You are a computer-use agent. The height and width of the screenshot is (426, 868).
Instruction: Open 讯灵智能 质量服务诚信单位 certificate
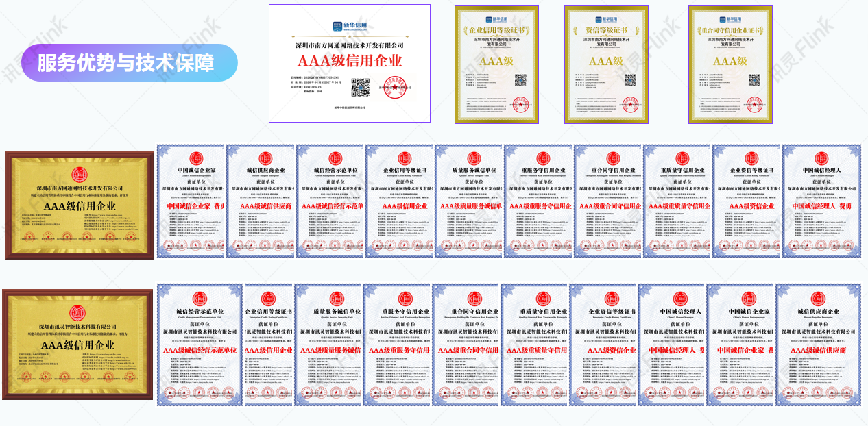click(x=328, y=344)
